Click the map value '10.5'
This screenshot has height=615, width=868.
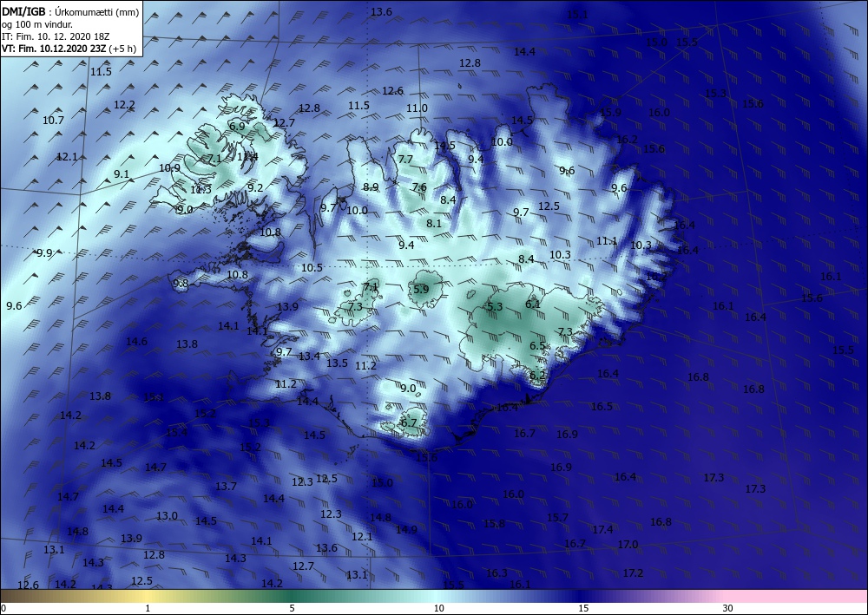coord(312,268)
